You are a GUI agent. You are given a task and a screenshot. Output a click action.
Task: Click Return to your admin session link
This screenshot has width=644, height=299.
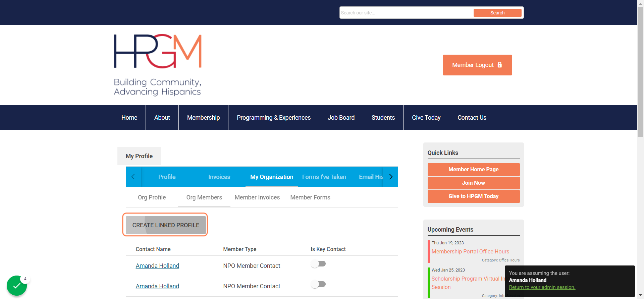[542, 287]
